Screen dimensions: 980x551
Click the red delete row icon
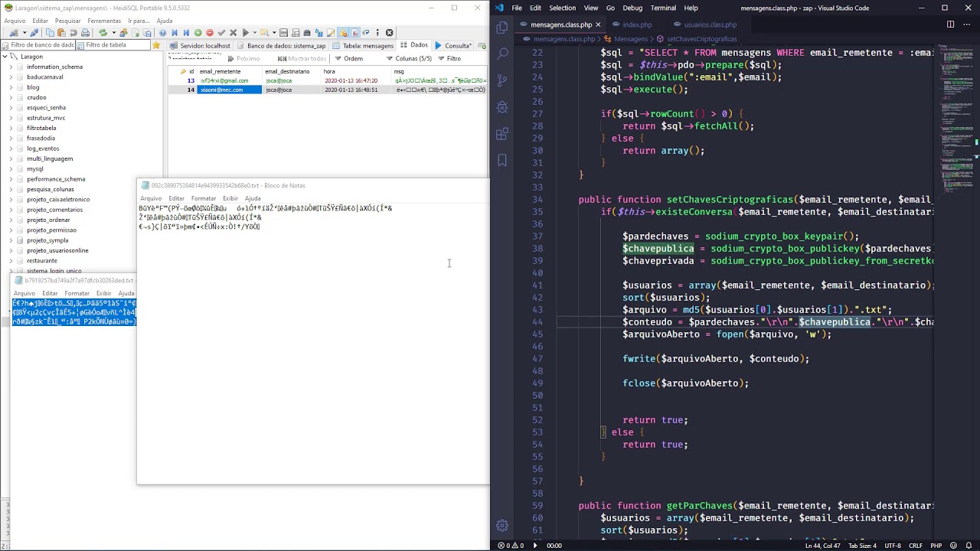[209, 33]
